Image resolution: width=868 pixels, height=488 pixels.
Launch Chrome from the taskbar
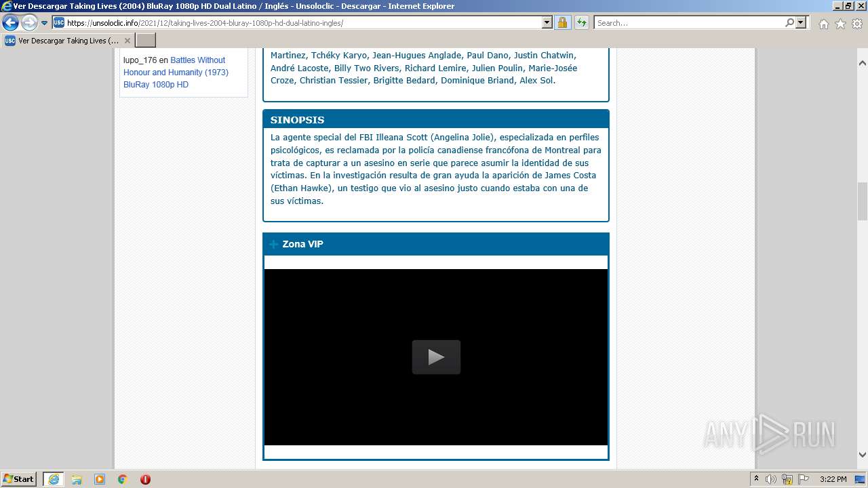click(x=122, y=479)
